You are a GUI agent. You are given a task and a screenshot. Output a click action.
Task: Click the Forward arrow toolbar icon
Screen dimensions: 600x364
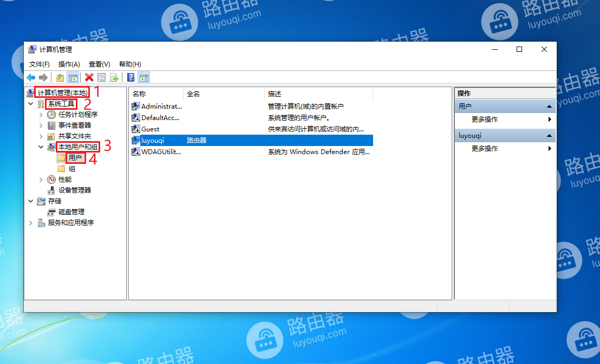[x=43, y=78]
